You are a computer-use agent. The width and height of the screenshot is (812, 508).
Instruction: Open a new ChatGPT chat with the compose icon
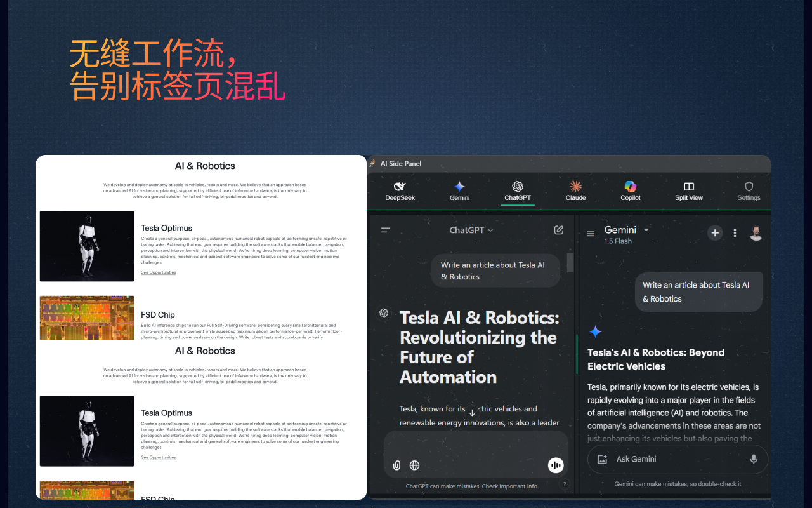pyautogui.click(x=558, y=230)
